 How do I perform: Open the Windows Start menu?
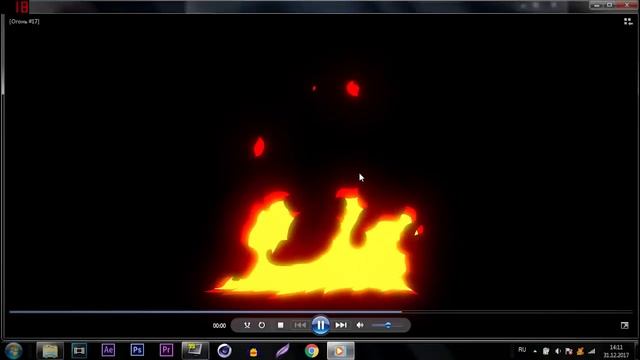click(x=13, y=351)
